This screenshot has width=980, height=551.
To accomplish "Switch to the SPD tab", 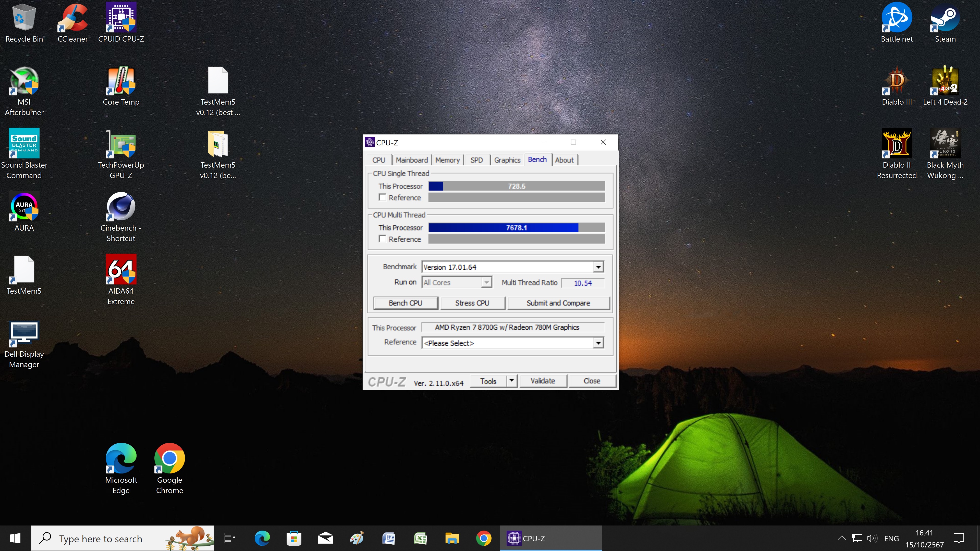I will pos(476,160).
